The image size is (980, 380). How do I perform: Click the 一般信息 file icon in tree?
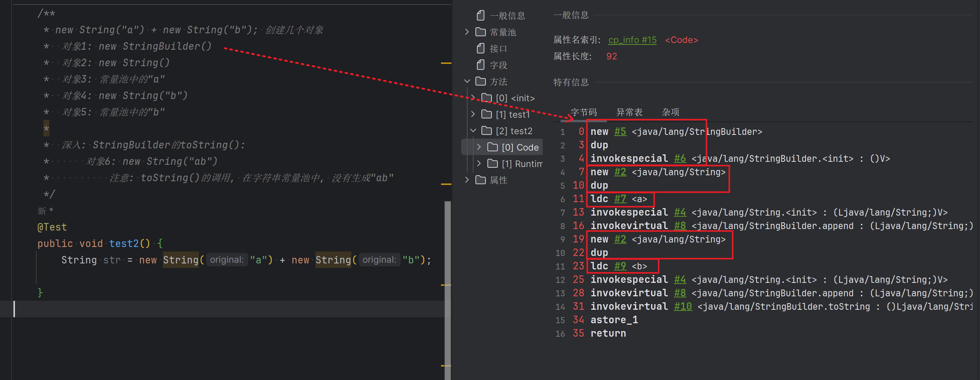click(481, 16)
